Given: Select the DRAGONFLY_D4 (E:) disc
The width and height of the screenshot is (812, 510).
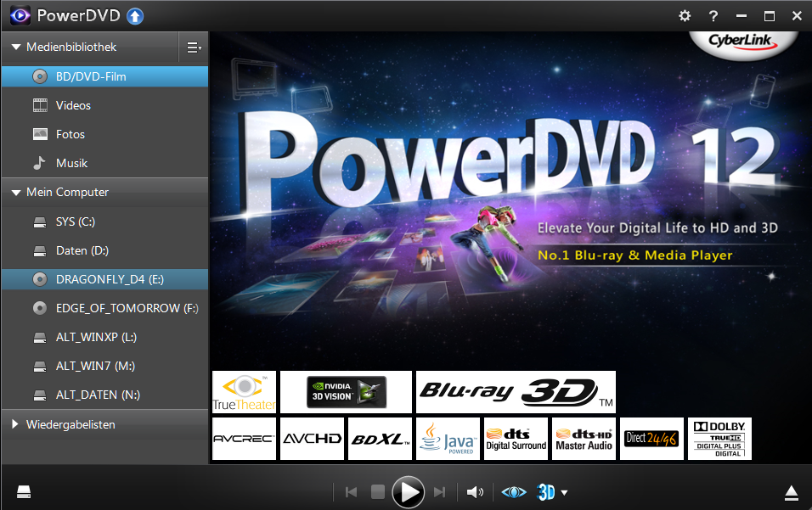Looking at the screenshot, I should pos(105,279).
